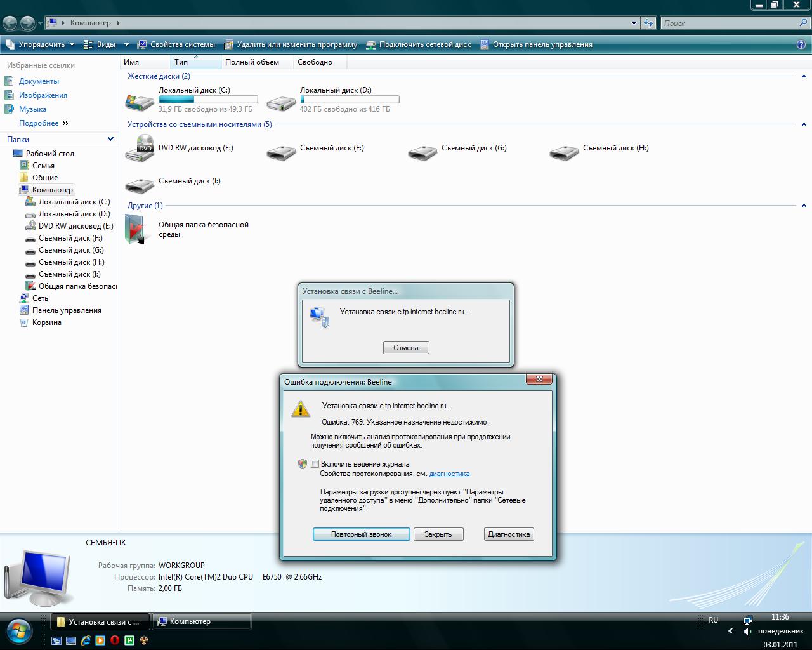Select 'Сеть' in folder tree

pos(40,298)
